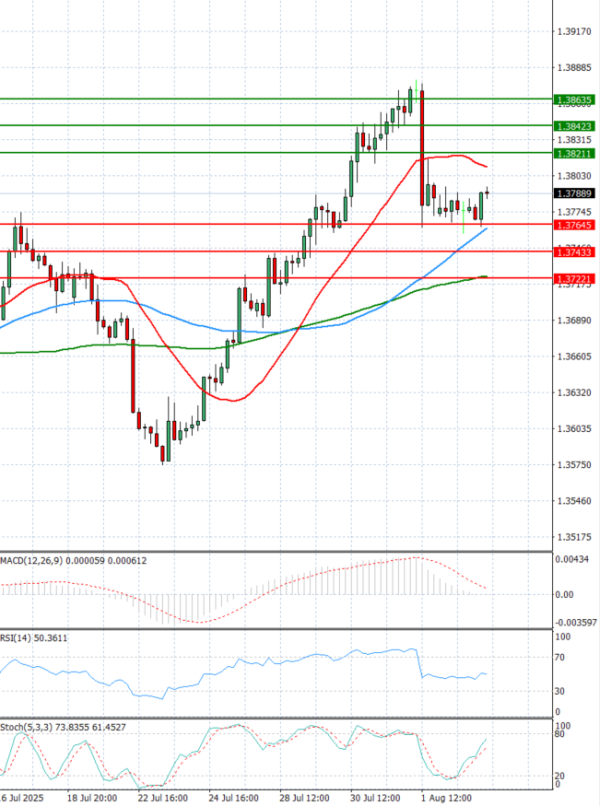Click the 1.37433 red support price label
Image resolution: width=600 pixels, height=806 pixels.
click(574, 252)
